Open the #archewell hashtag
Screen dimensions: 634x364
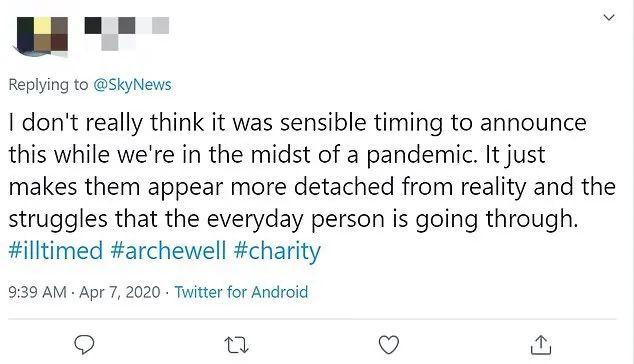click(x=168, y=250)
